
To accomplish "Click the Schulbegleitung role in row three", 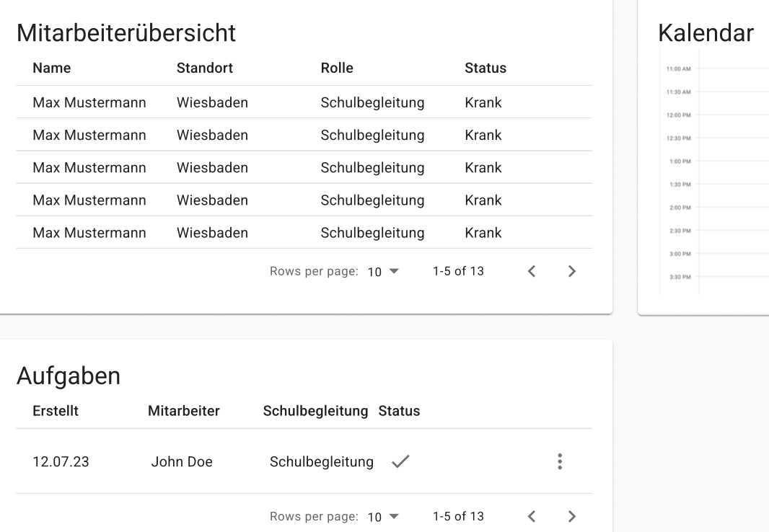I will pyautogui.click(x=372, y=167).
